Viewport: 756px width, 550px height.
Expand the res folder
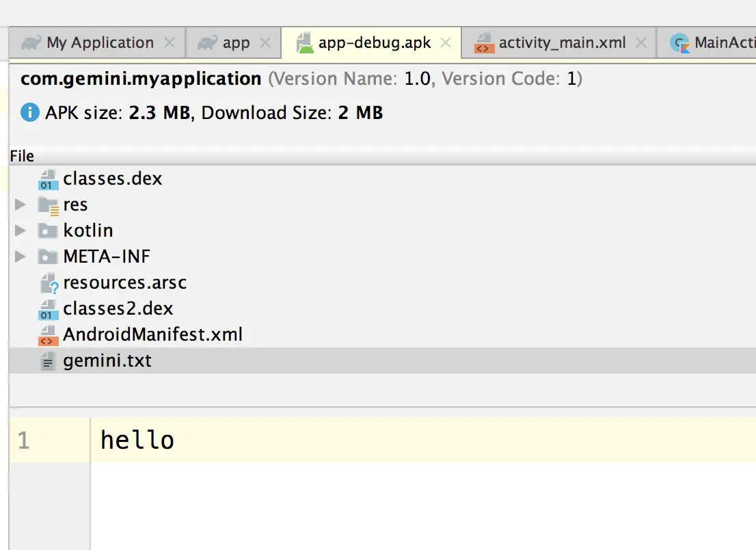coord(21,205)
